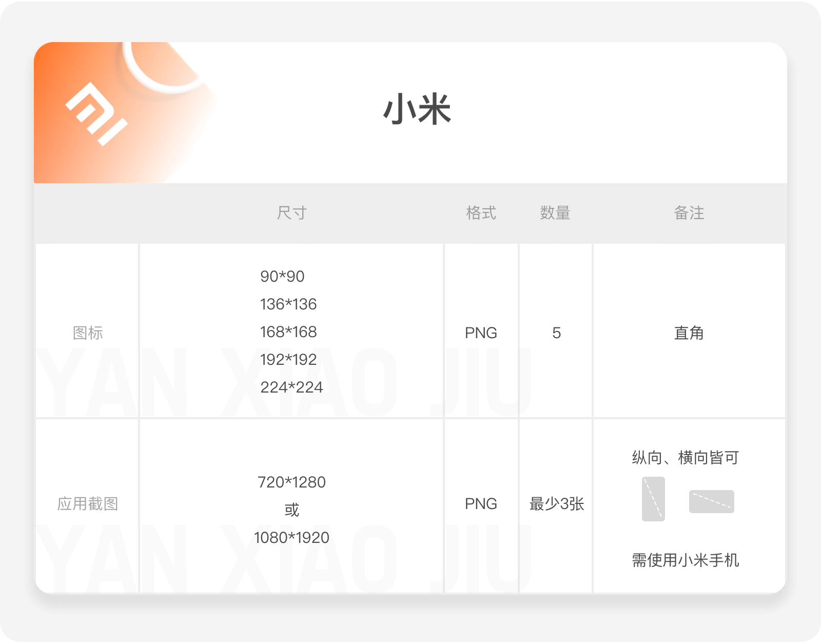Click the quantity value 5
The width and height of the screenshot is (821, 644).
[556, 333]
